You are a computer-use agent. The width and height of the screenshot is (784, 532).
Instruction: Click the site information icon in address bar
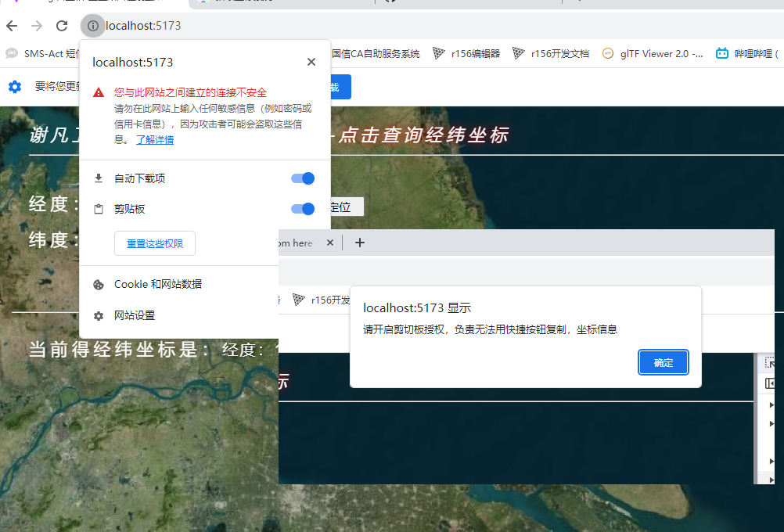click(x=93, y=26)
